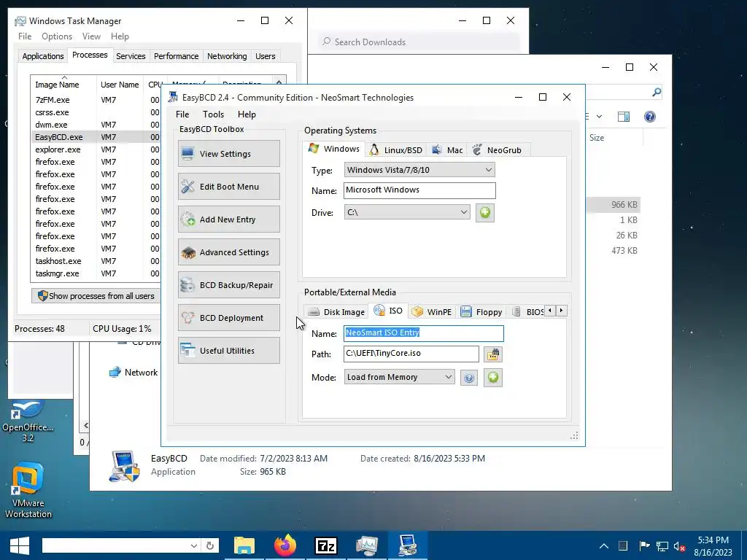This screenshot has width=747, height=560.
Task: Open Firefox from the taskbar
Action: tap(285, 545)
